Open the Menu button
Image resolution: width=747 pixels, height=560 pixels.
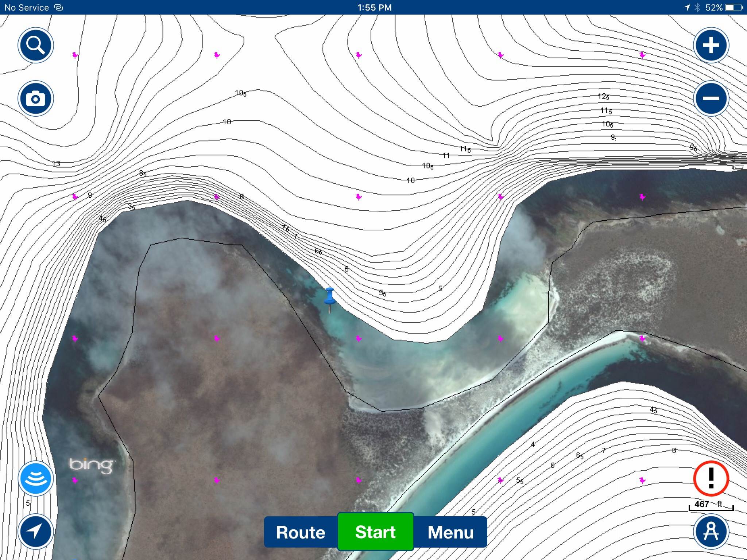(450, 532)
